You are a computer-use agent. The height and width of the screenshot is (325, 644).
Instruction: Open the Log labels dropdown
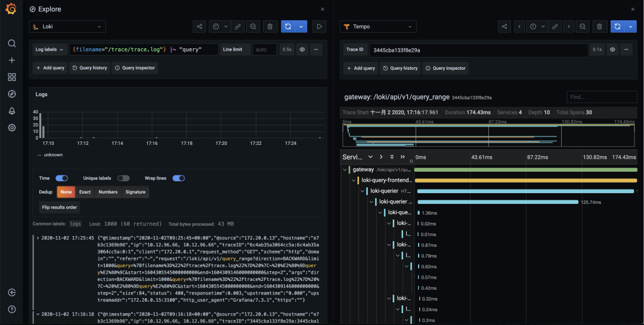[49, 49]
